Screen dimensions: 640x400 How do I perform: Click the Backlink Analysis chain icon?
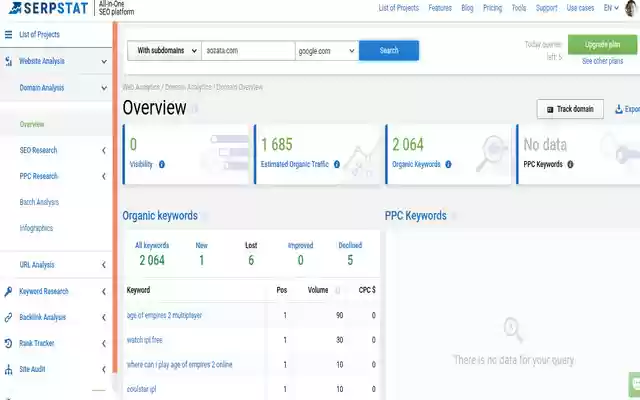(x=8, y=318)
